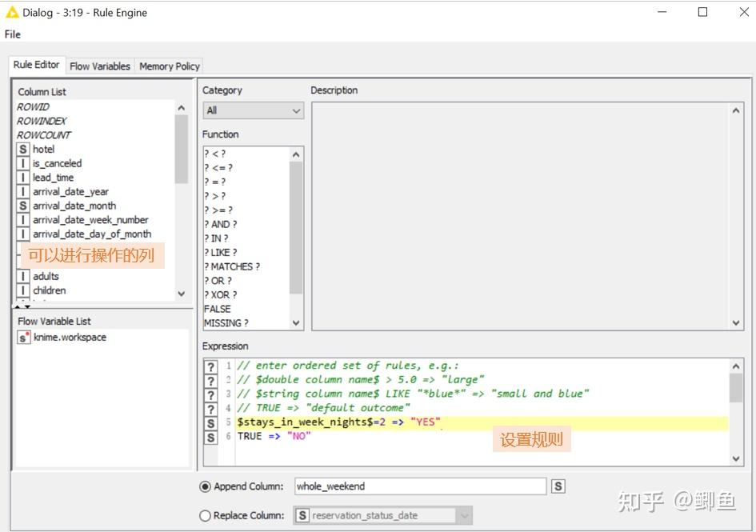Click the integer type icon next to lead_time
This screenshot has height=532, width=756.
click(x=22, y=178)
